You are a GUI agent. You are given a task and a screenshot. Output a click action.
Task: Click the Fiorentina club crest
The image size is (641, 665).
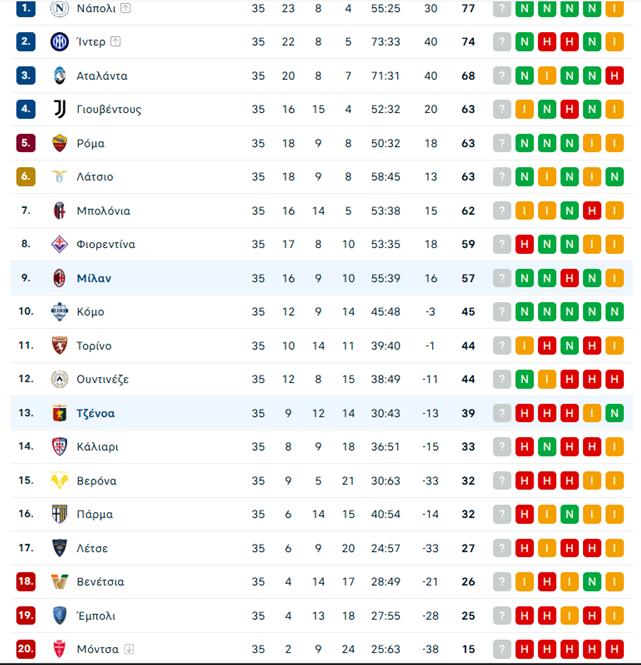click(59, 244)
